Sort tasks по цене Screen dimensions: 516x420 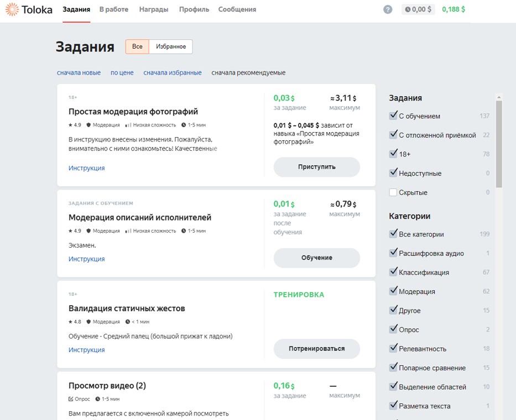(x=122, y=73)
